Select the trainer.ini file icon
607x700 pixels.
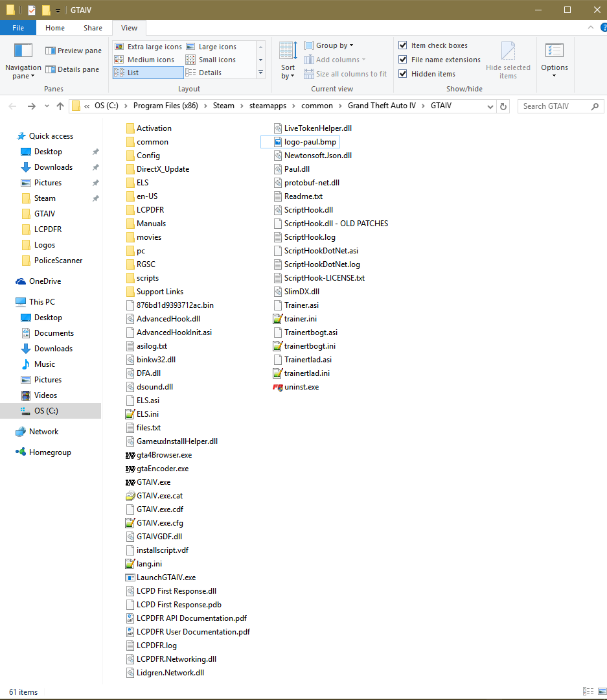pos(278,319)
